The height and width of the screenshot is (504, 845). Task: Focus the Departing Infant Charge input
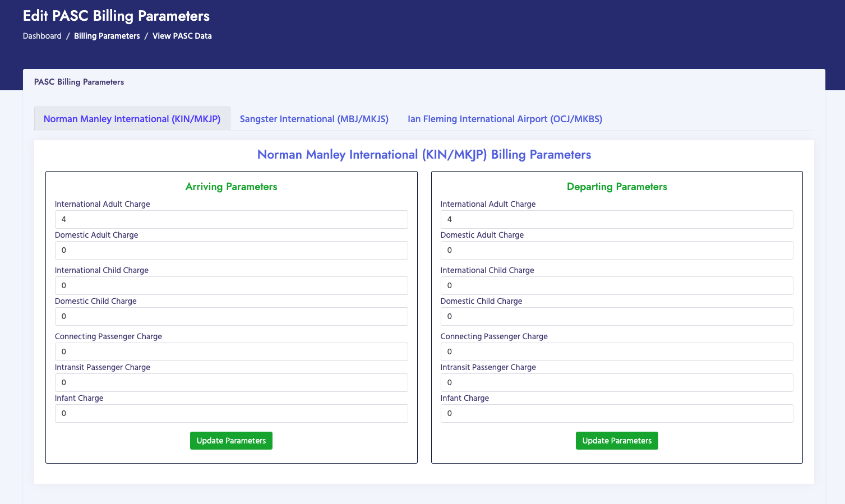[617, 413]
